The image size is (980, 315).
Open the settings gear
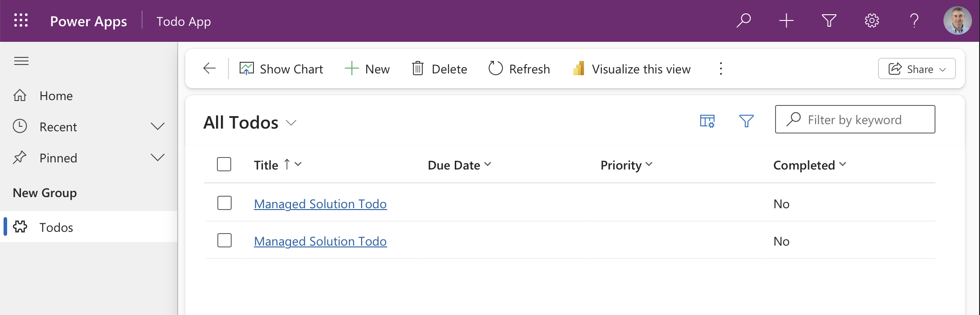(x=872, y=20)
